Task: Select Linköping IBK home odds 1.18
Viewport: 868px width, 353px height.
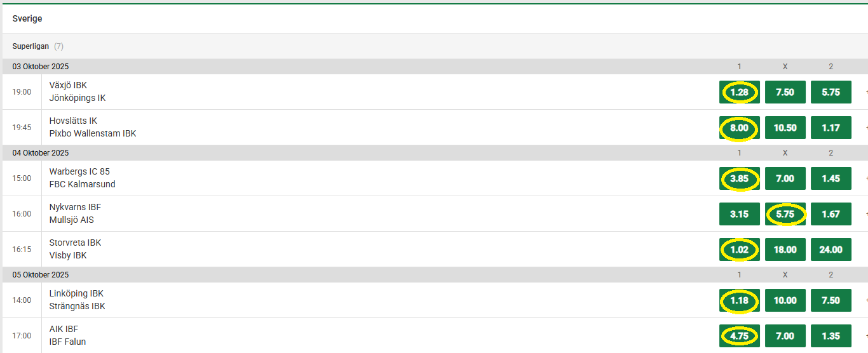Action: pyautogui.click(x=739, y=300)
